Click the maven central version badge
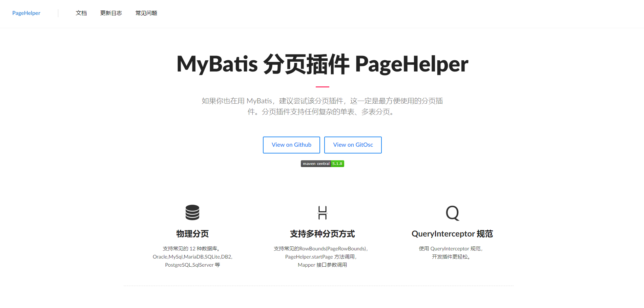The image size is (644, 308). (316, 164)
